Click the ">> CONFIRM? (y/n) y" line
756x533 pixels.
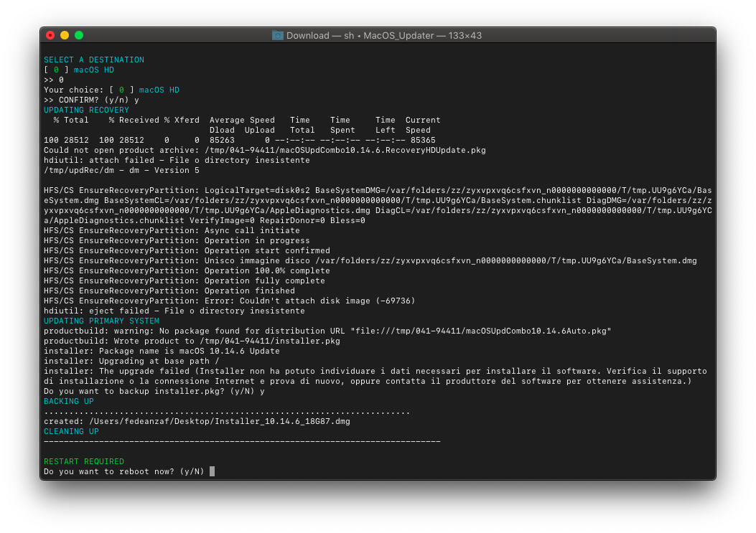tap(92, 100)
